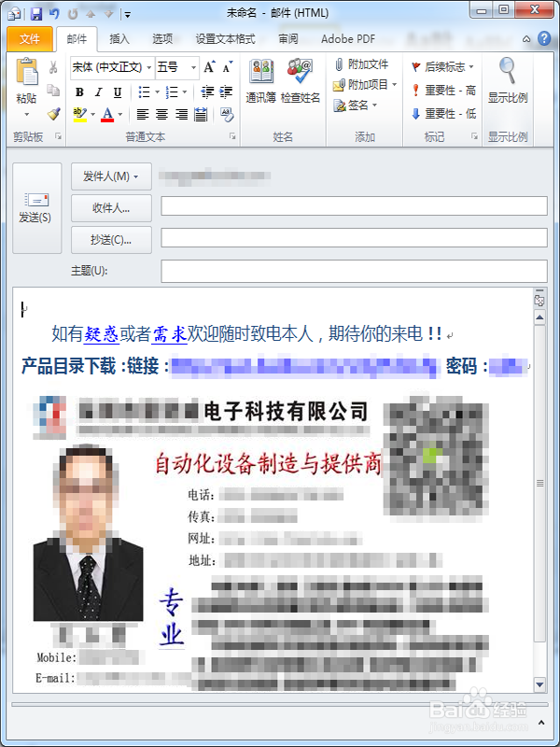Open 标记 group dialog launcher
The width and height of the screenshot is (560, 747).
(474, 136)
